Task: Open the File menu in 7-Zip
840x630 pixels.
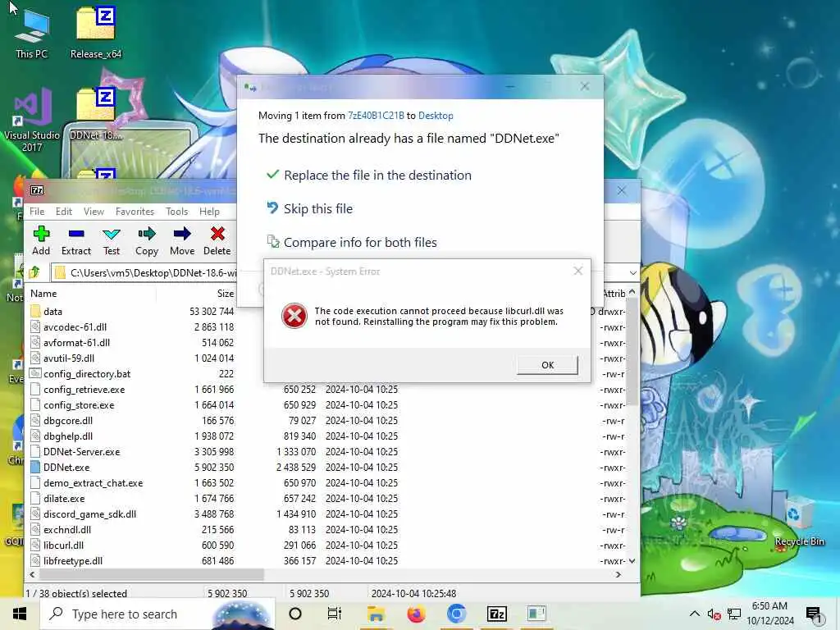Action: click(x=37, y=212)
